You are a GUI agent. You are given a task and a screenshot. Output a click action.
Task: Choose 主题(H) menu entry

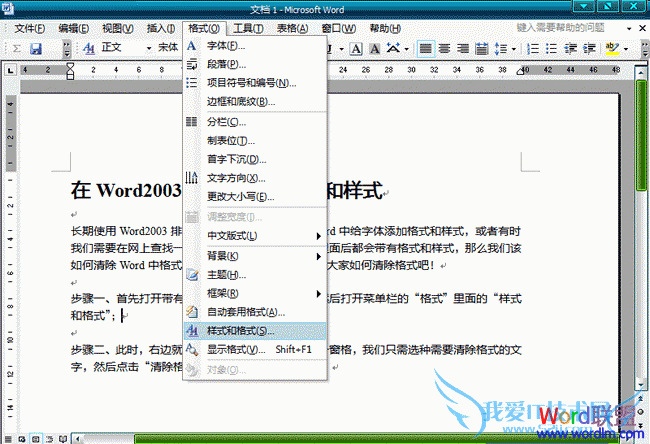click(x=255, y=275)
